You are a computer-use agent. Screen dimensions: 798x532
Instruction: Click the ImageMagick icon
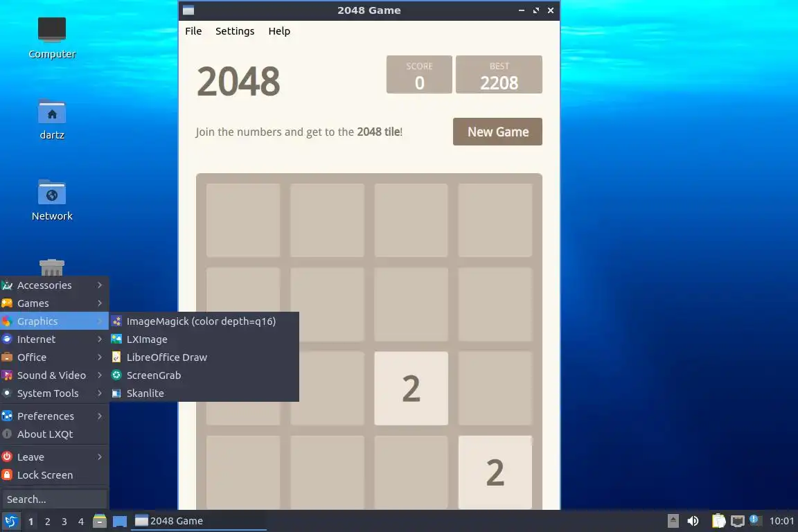point(116,321)
